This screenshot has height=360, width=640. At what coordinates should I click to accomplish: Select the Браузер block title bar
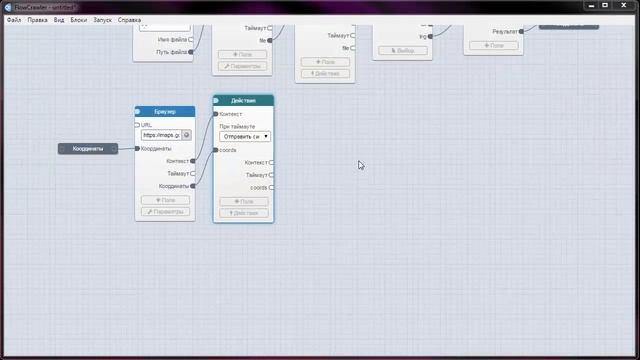(x=165, y=111)
